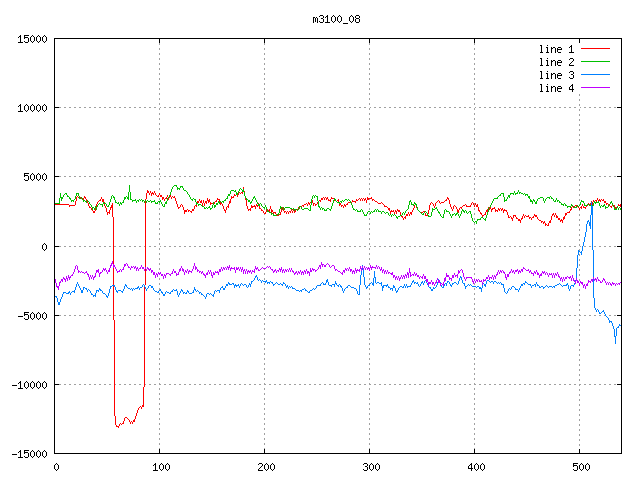
Task: Click the blue line 3 legend sample
Action: click(595, 75)
